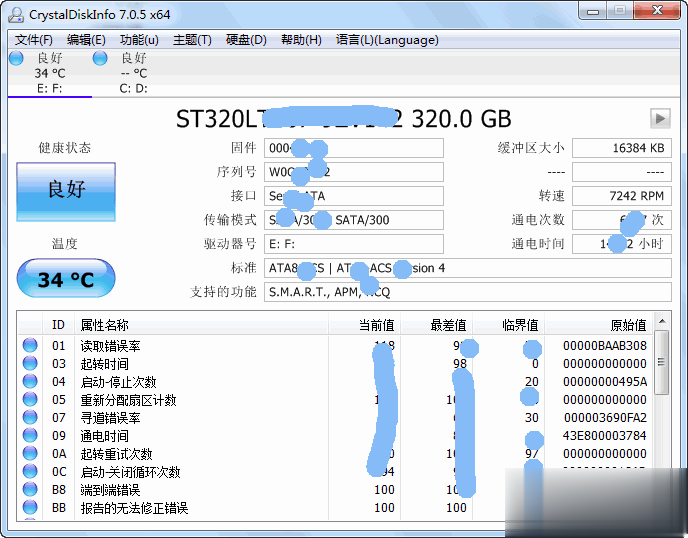Screen dimensions: 688x538
Task: Click the 支持的功能 features field
Action: click(468, 292)
